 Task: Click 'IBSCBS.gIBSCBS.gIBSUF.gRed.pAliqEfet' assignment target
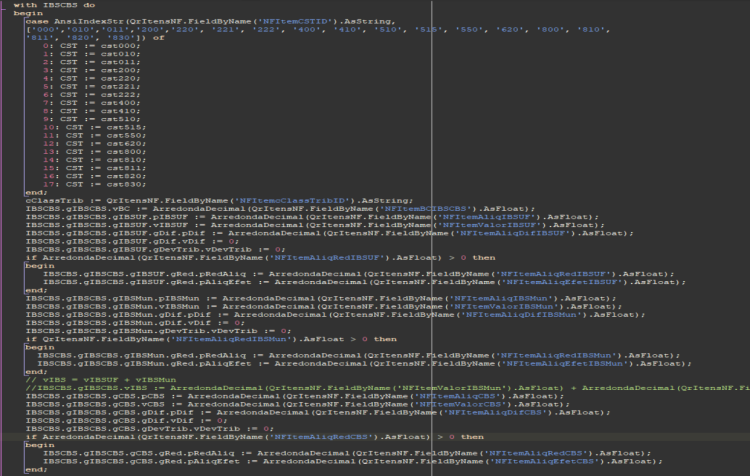click(147, 282)
